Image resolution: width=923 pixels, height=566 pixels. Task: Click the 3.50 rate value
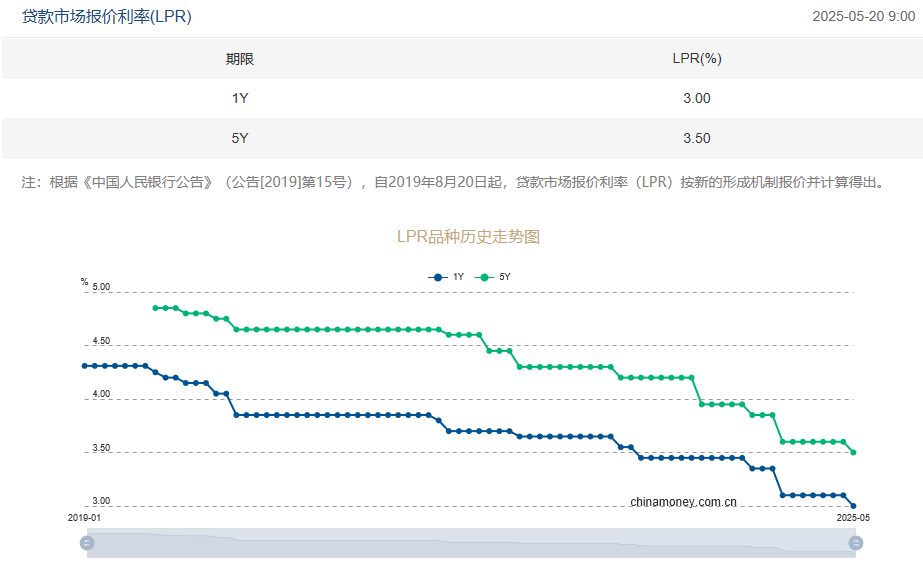coord(697,138)
